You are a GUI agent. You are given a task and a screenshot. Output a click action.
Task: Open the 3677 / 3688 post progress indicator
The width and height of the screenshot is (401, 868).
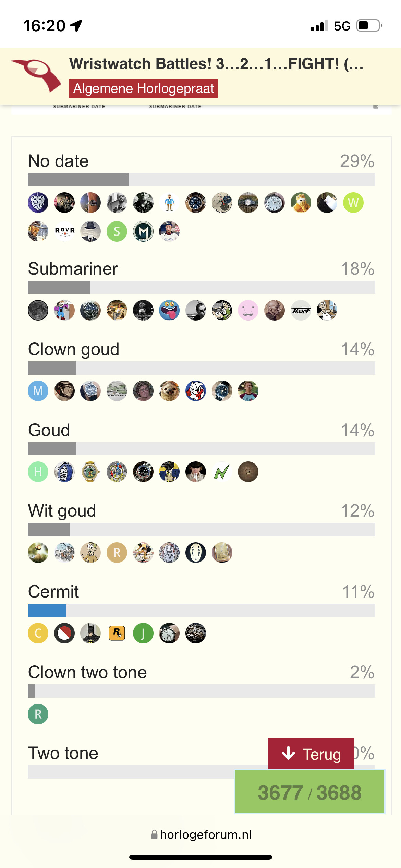[x=310, y=792]
